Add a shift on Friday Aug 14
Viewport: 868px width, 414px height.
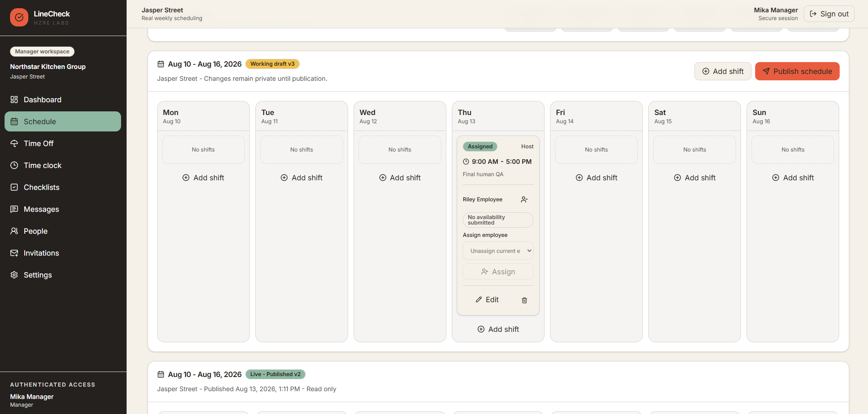(x=596, y=178)
